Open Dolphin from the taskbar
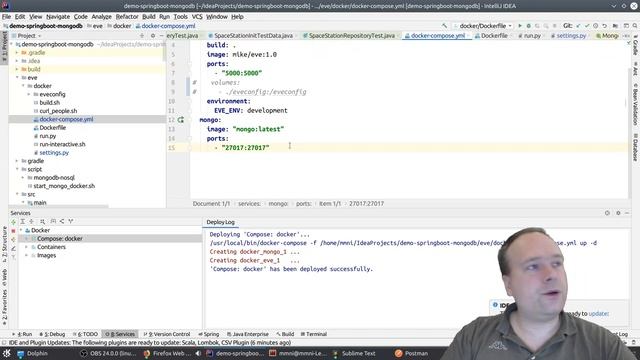 coord(33,353)
